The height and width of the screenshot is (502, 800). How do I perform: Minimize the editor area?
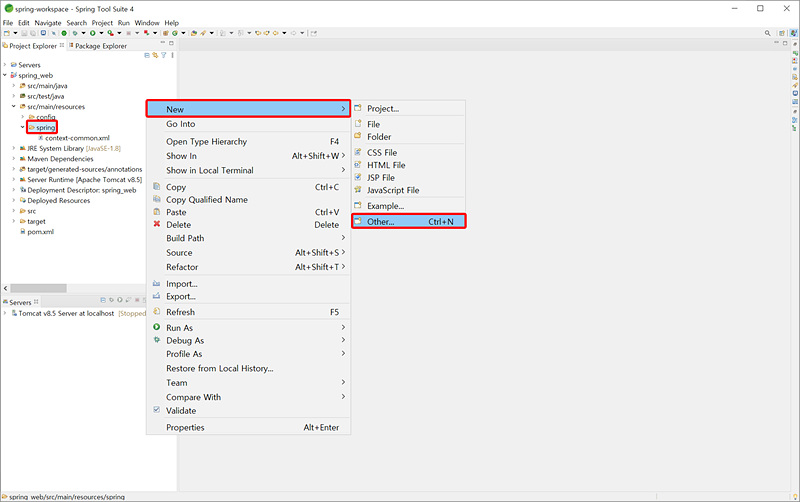(x=777, y=43)
